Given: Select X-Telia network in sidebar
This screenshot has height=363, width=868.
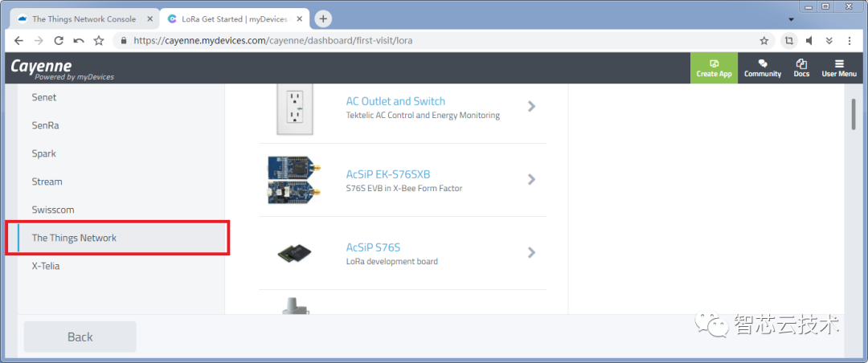Looking at the screenshot, I should click(x=121, y=266).
